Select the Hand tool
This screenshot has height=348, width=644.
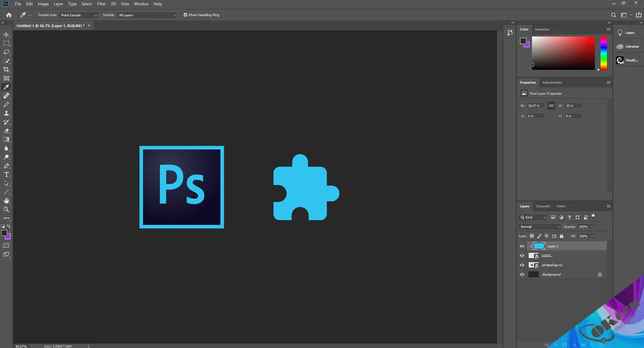[x=6, y=201]
